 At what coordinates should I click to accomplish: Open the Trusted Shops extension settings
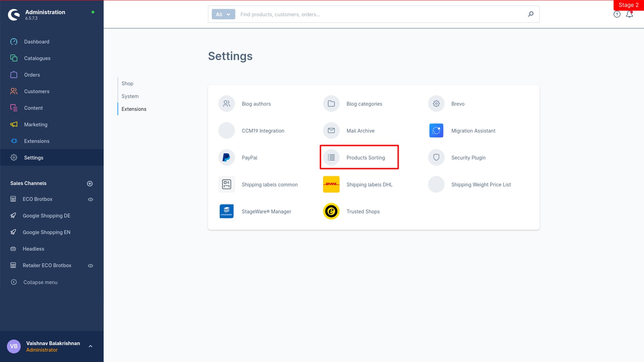click(363, 211)
